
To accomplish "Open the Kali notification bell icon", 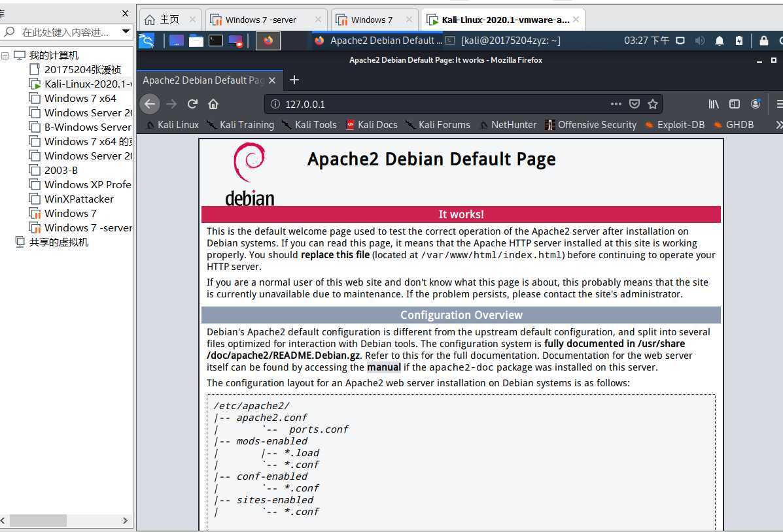I will point(719,41).
